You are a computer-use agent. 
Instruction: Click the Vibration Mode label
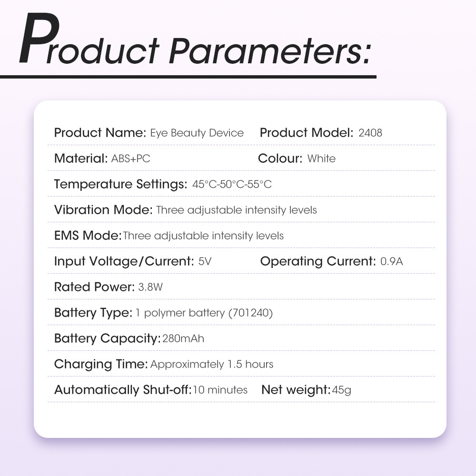pos(103,210)
